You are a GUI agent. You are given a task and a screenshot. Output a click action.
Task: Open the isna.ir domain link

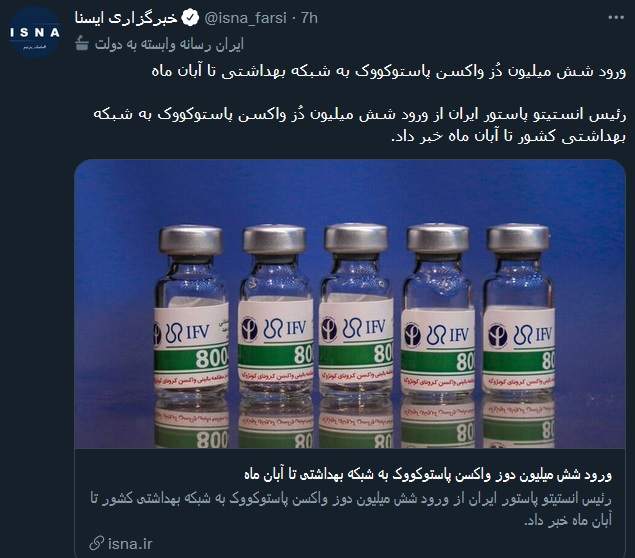(x=130, y=544)
